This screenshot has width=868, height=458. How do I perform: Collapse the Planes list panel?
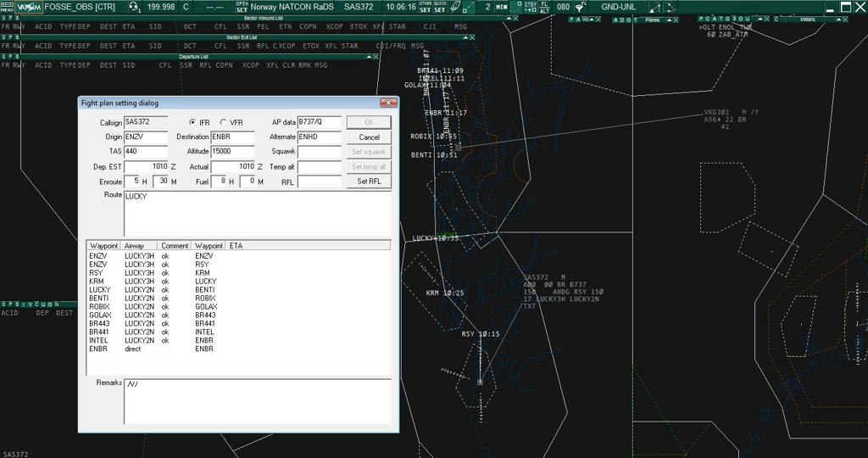point(670,20)
